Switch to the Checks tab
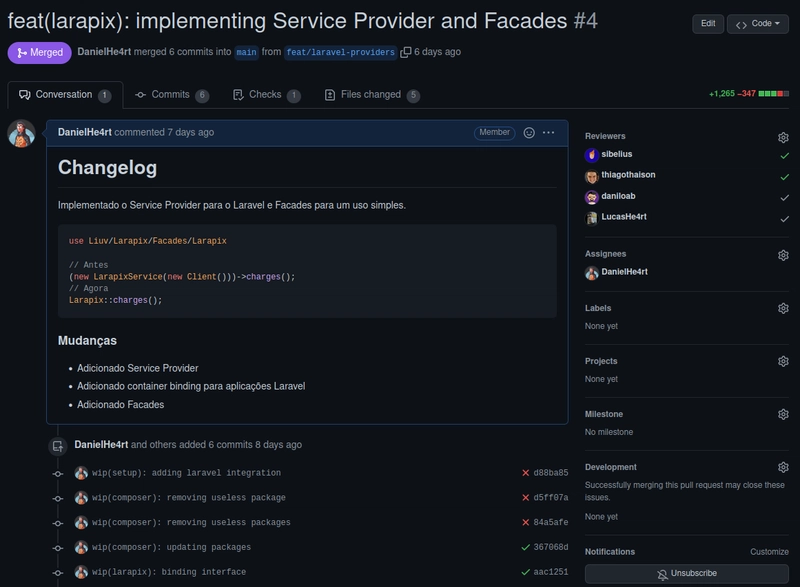 point(266,95)
